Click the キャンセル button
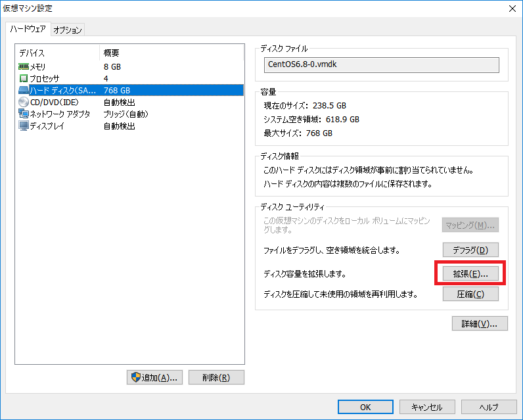The height and width of the screenshot is (420, 523). tap(427, 407)
